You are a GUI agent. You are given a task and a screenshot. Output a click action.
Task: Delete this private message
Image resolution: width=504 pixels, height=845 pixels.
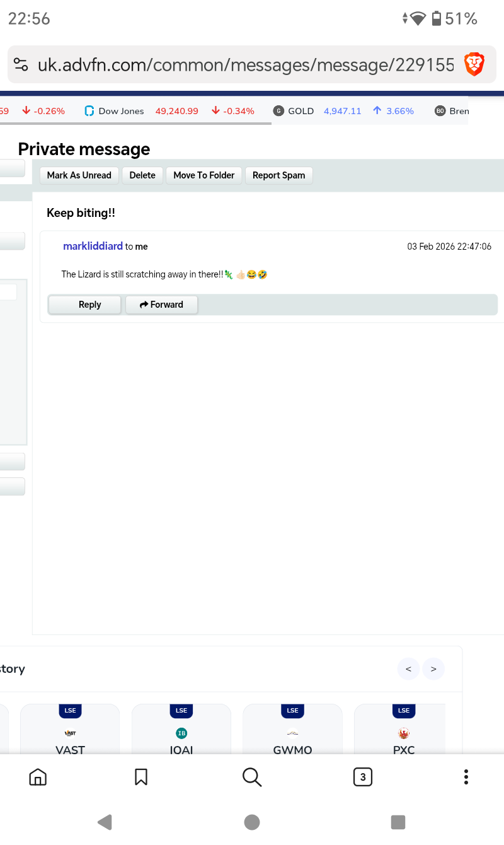click(x=142, y=175)
